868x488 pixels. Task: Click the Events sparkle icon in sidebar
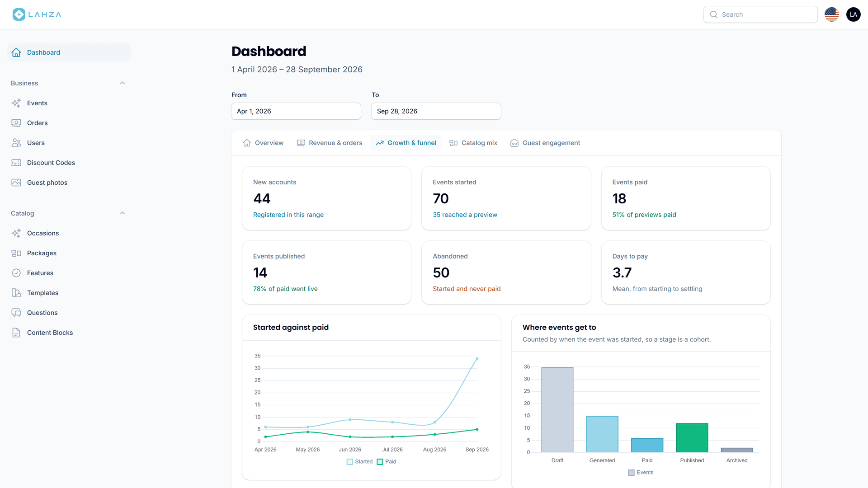click(x=16, y=103)
